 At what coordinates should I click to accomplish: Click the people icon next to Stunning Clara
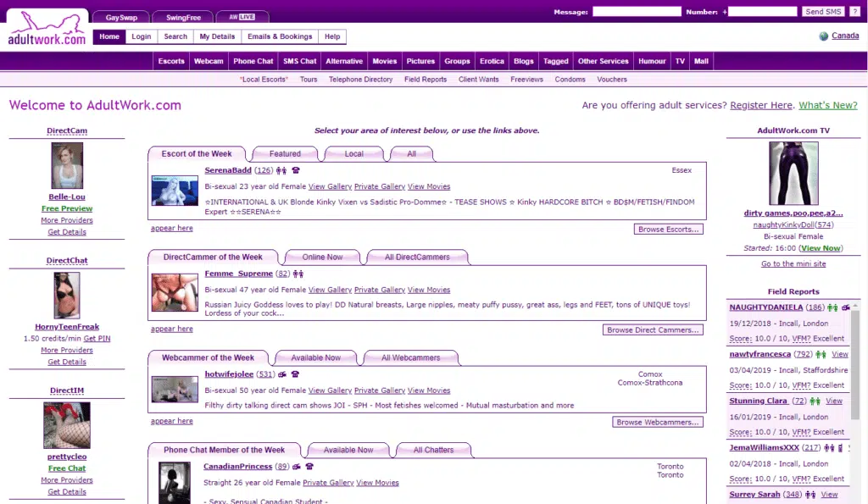pyautogui.click(x=815, y=402)
